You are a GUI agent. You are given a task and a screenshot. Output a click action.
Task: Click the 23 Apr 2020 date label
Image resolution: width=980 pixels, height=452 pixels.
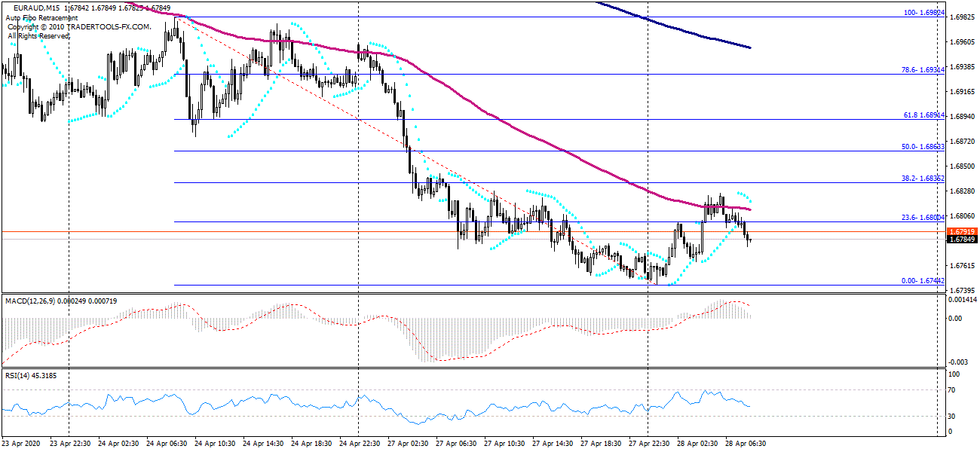pyautogui.click(x=23, y=444)
